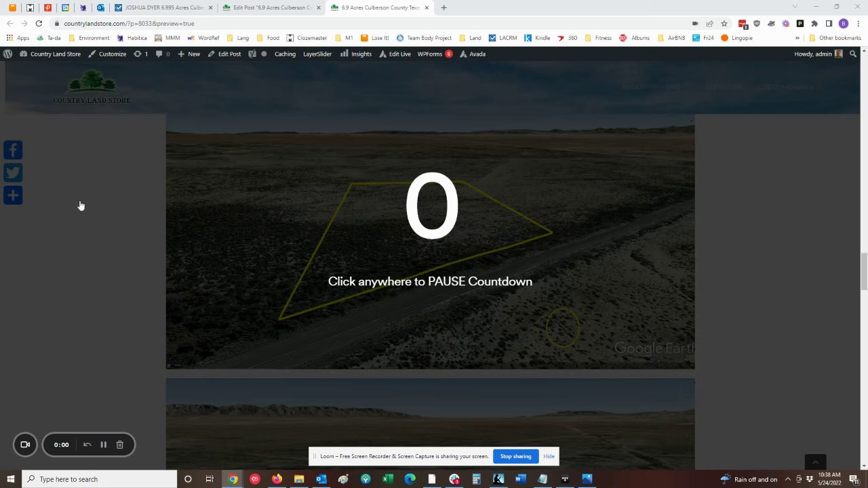Image resolution: width=868 pixels, height=488 pixels.
Task: Open Country Land Store site menu
Action: 50,54
